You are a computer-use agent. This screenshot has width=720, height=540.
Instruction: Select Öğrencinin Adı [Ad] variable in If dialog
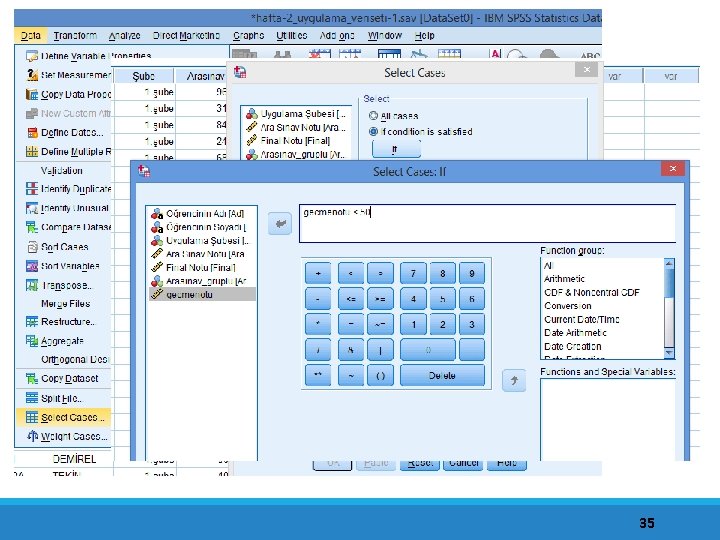(202, 214)
